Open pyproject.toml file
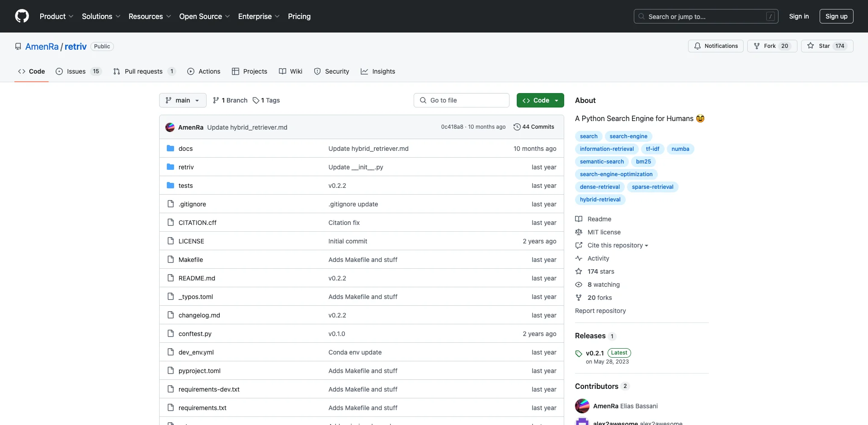Screen dimensions: 868x425 pyautogui.click(x=199, y=371)
